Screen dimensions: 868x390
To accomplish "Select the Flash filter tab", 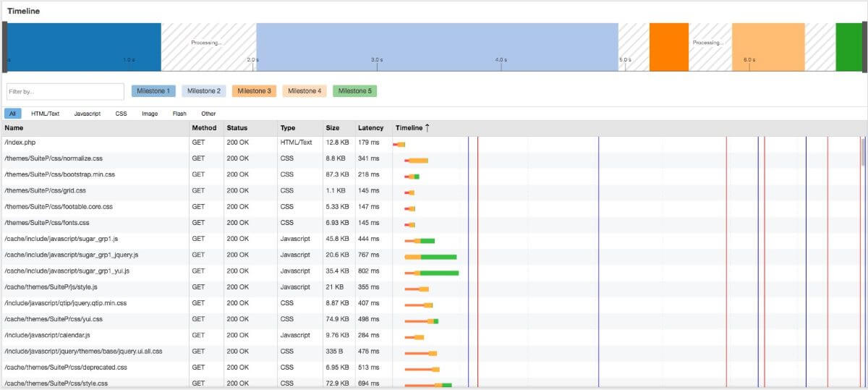I will [x=179, y=114].
